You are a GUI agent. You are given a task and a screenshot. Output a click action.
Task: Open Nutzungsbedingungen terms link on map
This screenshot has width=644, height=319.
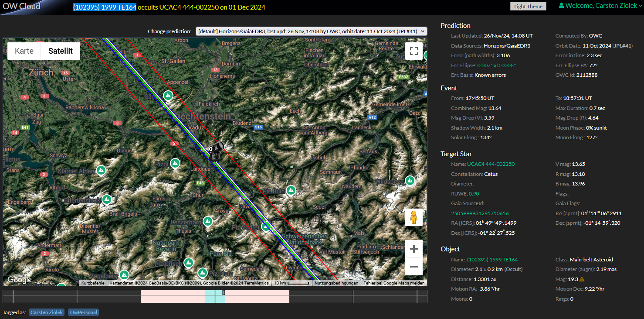[x=336, y=283]
